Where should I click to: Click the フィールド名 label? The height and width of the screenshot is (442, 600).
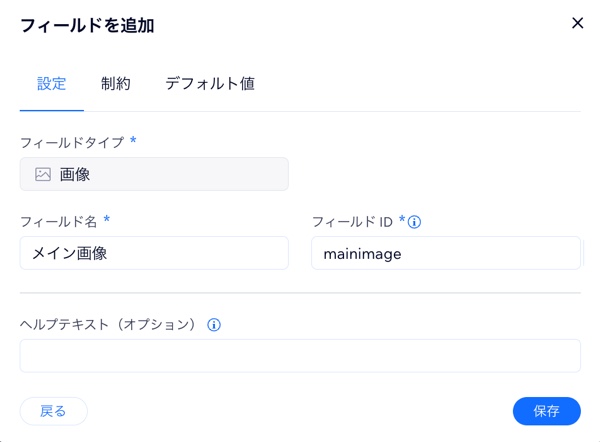tap(59, 222)
